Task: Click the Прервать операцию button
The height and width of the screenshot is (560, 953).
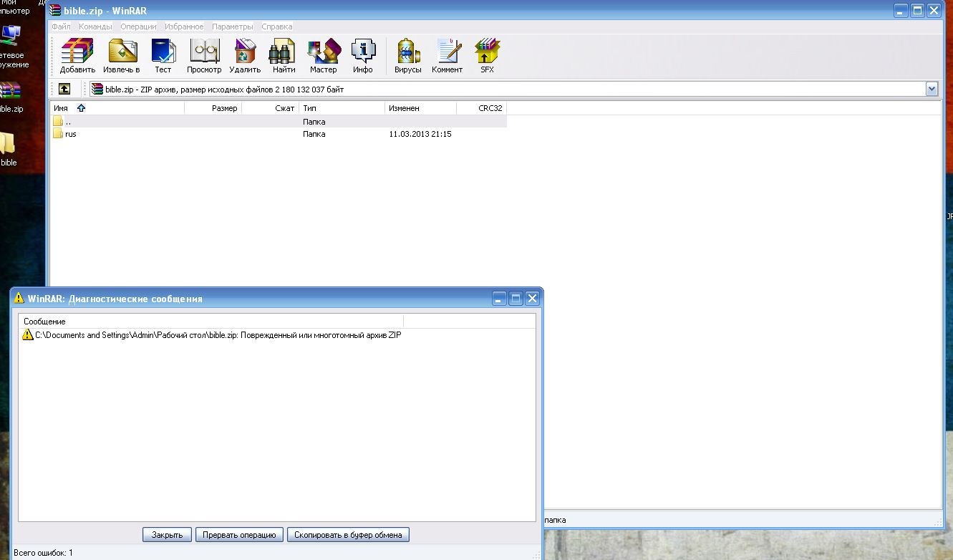Action: point(239,535)
